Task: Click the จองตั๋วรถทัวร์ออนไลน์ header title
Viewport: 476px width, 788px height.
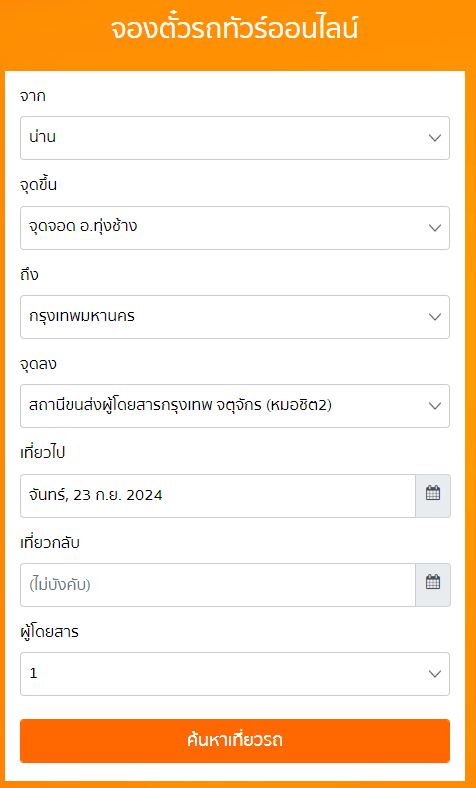Action: coord(235,29)
